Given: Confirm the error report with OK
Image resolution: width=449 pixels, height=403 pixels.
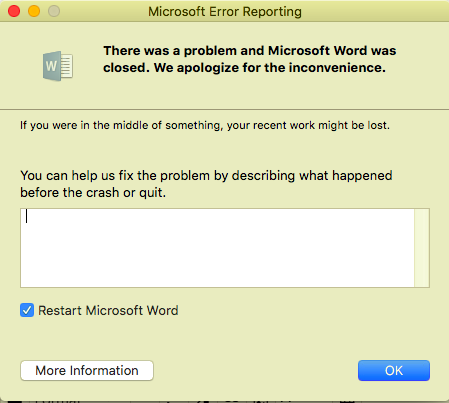Looking at the screenshot, I should pos(394,370).
